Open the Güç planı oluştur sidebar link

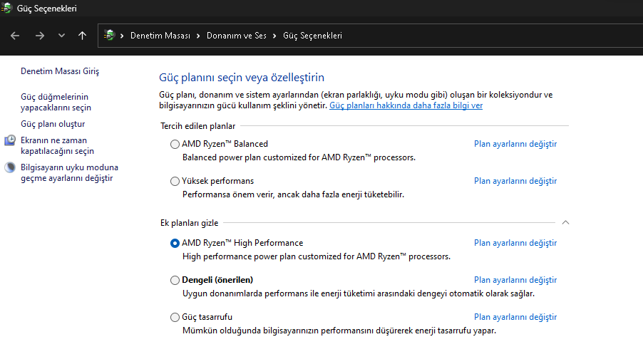click(x=53, y=124)
